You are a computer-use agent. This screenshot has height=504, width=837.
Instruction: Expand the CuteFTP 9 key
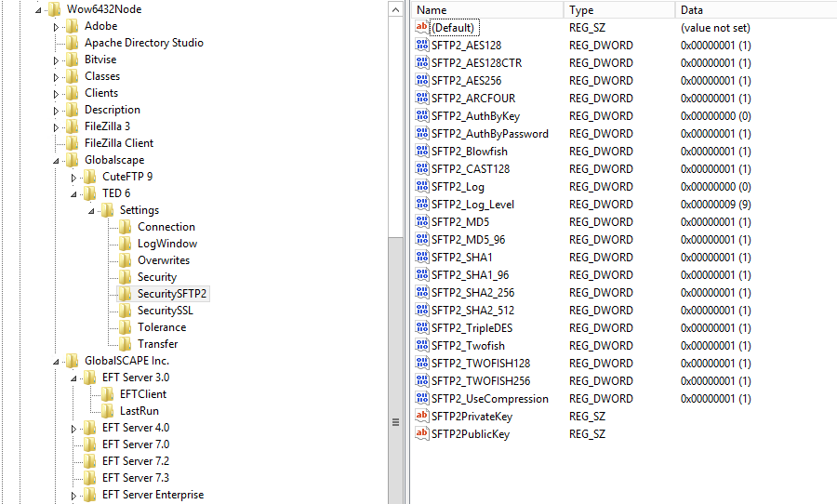coord(73,178)
